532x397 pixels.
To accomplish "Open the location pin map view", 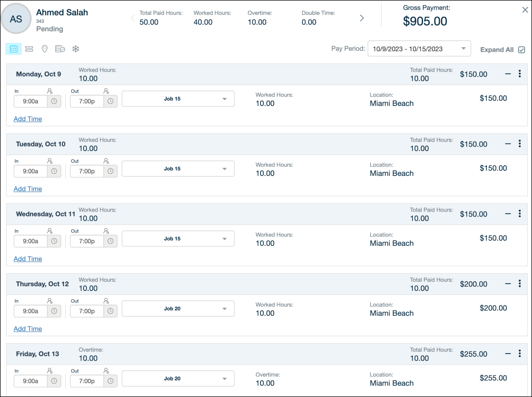I will click(x=45, y=49).
